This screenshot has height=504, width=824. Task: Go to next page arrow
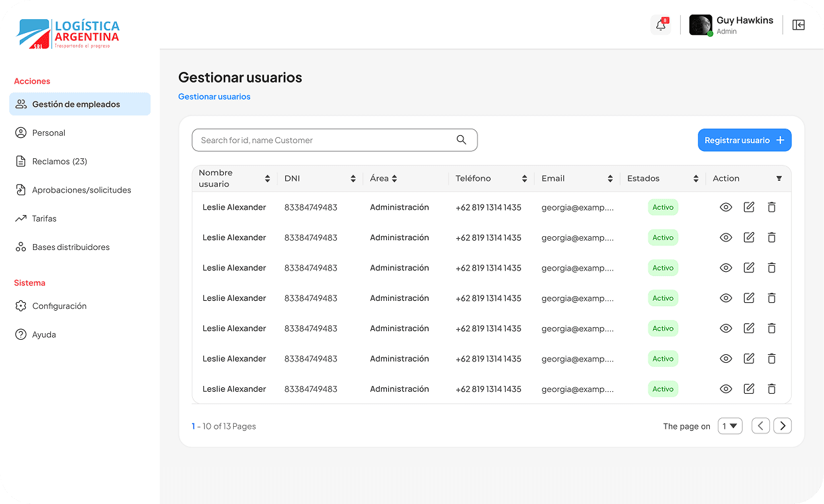(782, 426)
